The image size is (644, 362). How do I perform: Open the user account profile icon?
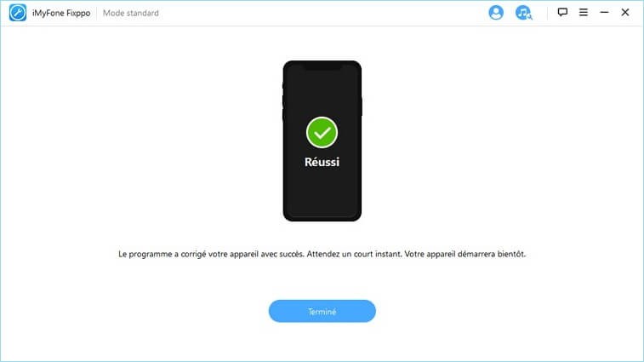point(496,12)
